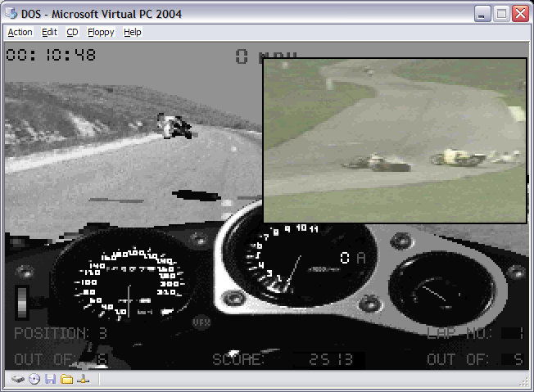Click the motorcycle rider ahead on track

click(174, 126)
